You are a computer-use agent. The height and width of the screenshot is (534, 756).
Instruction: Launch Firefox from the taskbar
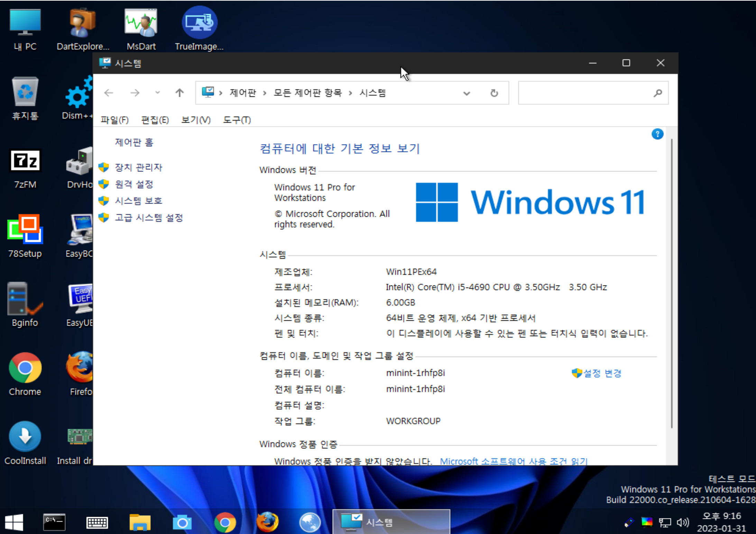[x=267, y=522]
